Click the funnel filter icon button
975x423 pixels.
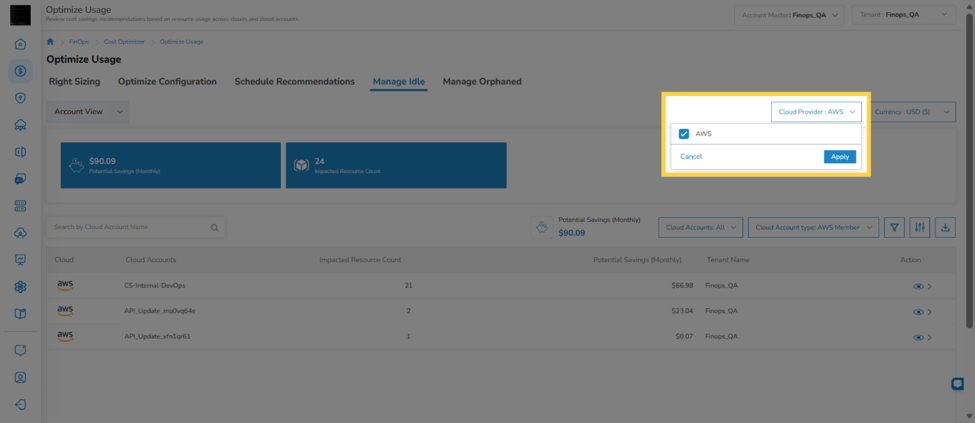[894, 228]
